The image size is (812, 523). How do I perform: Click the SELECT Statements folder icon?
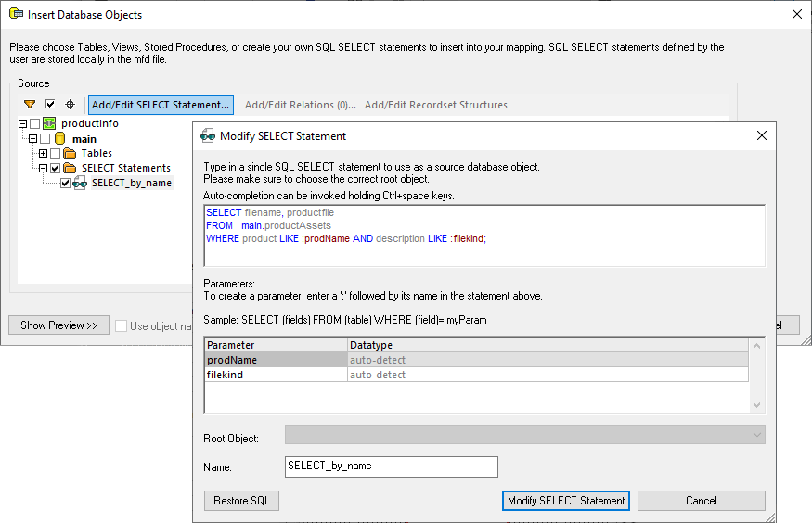(70, 169)
